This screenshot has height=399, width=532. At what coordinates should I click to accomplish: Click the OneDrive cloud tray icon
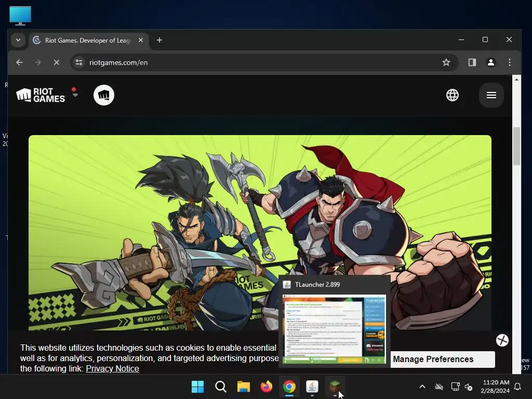[x=439, y=387]
